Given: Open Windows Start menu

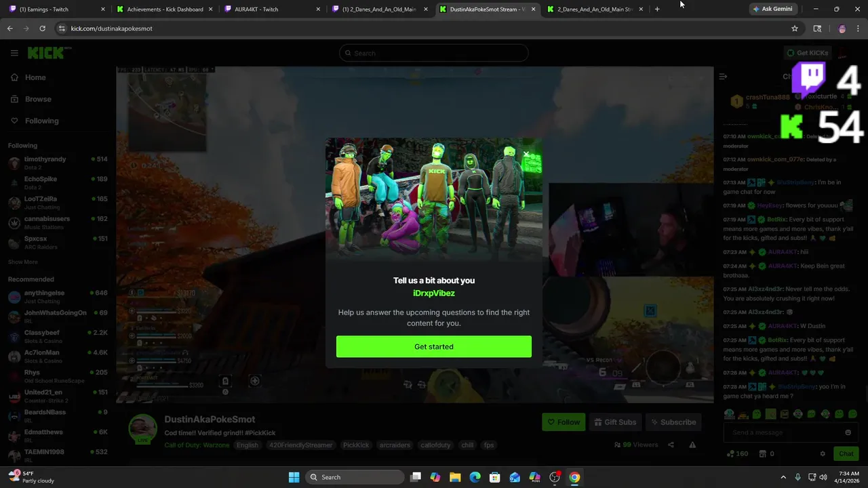Looking at the screenshot, I should (294, 477).
